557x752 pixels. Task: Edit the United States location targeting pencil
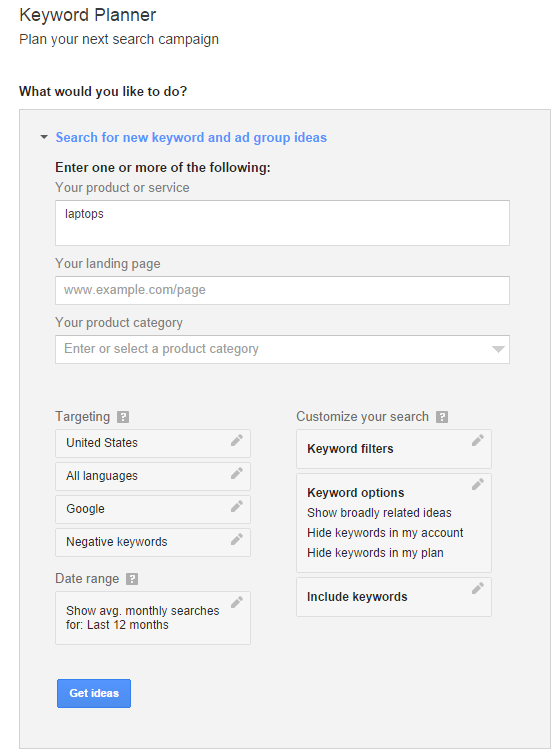[x=237, y=440]
